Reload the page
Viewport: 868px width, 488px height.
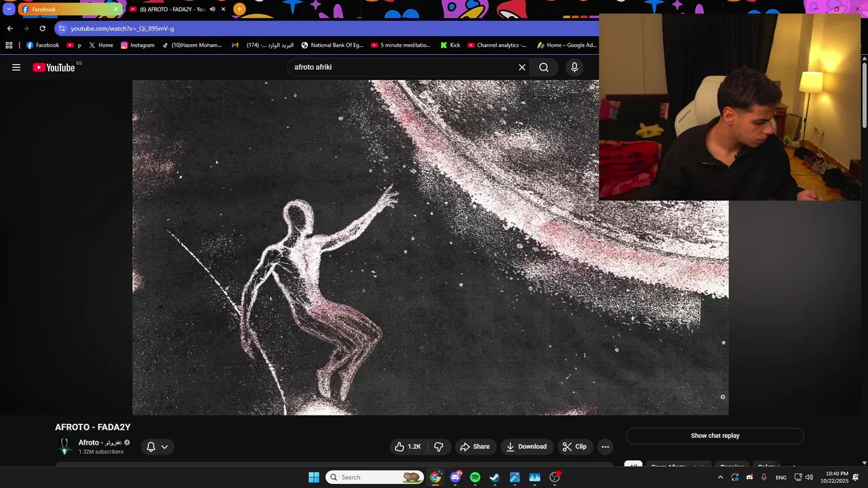coord(42,28)
